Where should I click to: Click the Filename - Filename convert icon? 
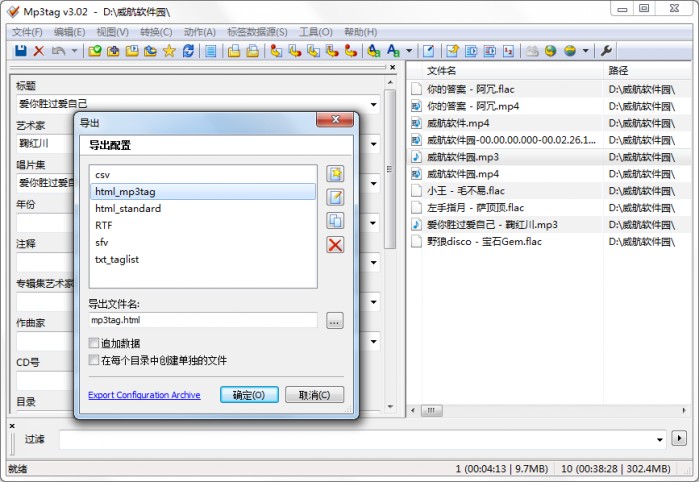[313, 51]
